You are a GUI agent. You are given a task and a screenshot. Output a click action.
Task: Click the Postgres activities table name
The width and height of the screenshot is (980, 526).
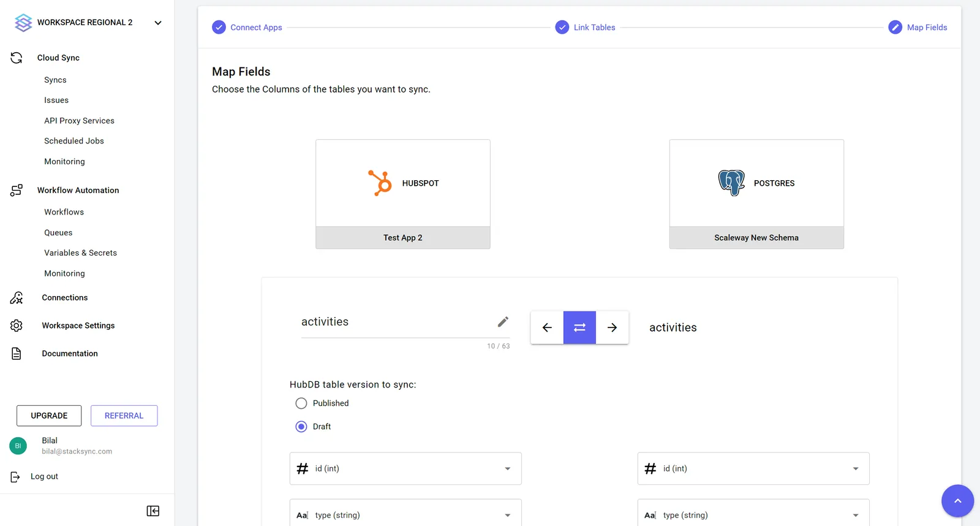[x=673, y=327]
